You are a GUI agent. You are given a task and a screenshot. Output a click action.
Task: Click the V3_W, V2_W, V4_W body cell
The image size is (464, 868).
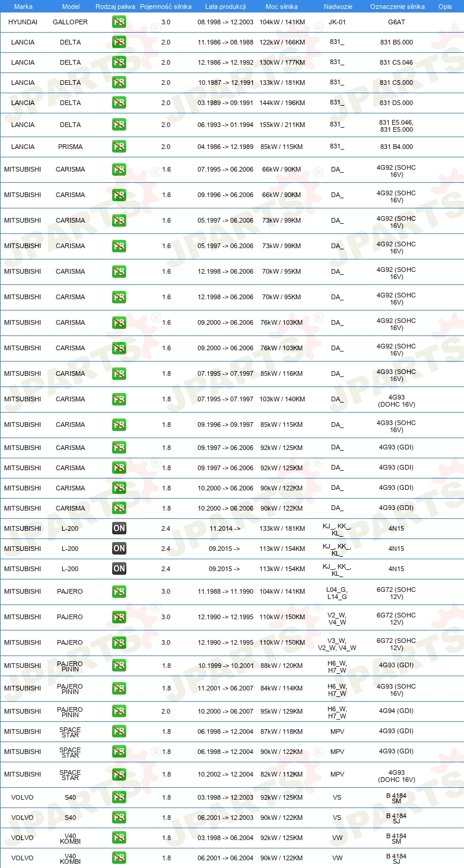[x=337, y=644]
